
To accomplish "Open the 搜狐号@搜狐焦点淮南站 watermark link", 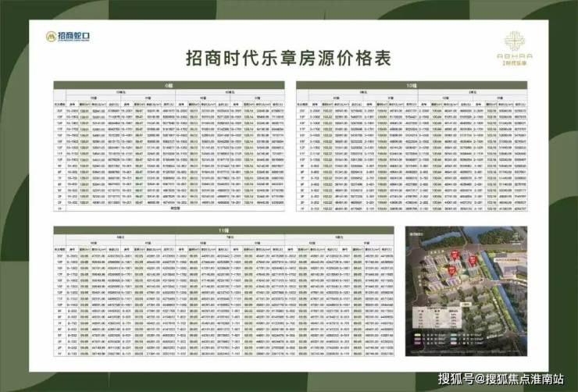I will (501, 379).
